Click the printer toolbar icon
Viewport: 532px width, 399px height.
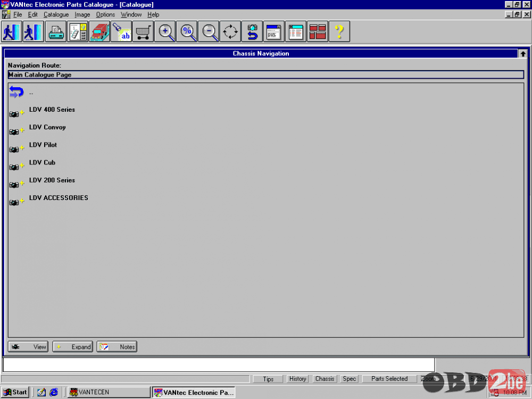click(x=56, y=31)
